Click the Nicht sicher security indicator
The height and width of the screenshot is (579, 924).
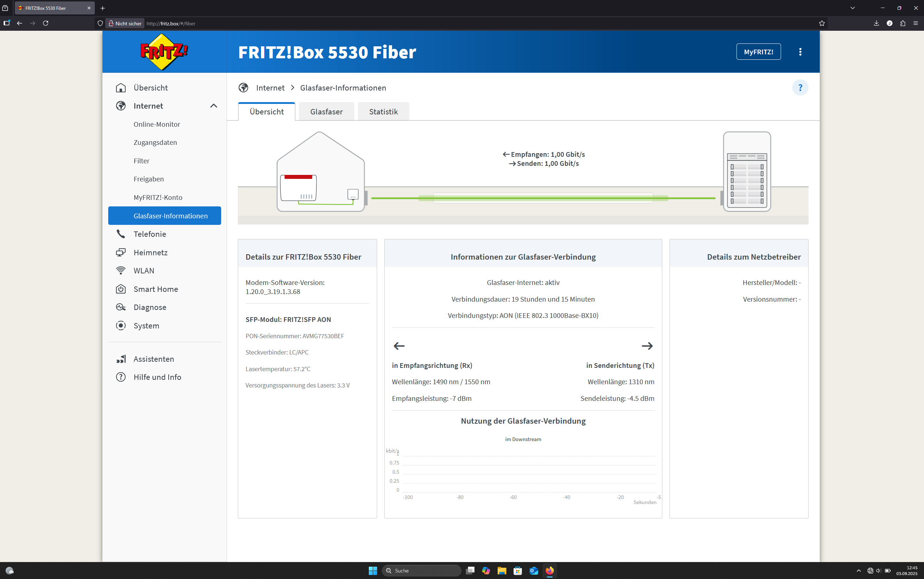pos(125,24)
